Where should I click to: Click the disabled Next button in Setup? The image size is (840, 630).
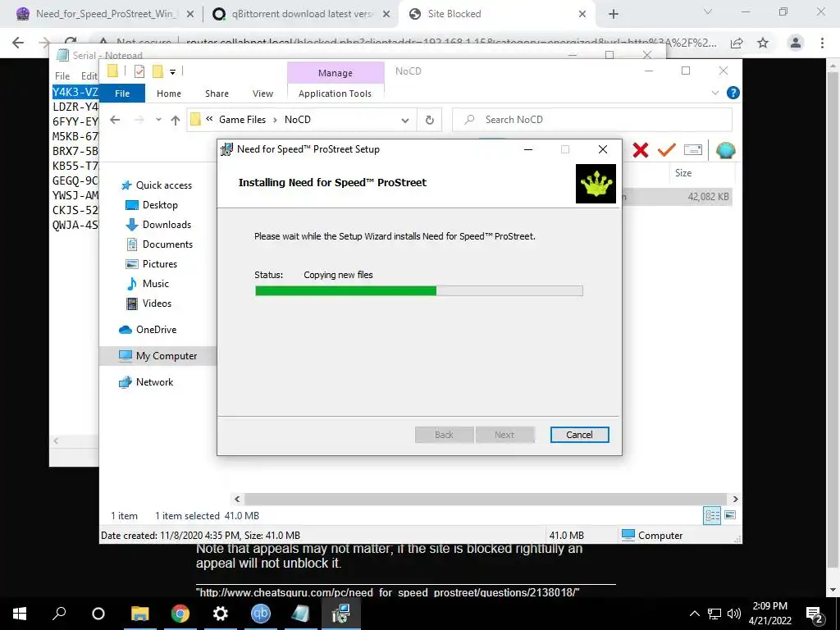pyautogui.click(x=504, y=435)
